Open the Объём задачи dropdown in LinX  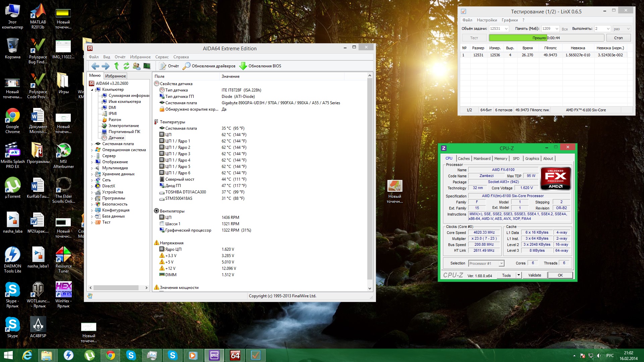coord(506,29)
